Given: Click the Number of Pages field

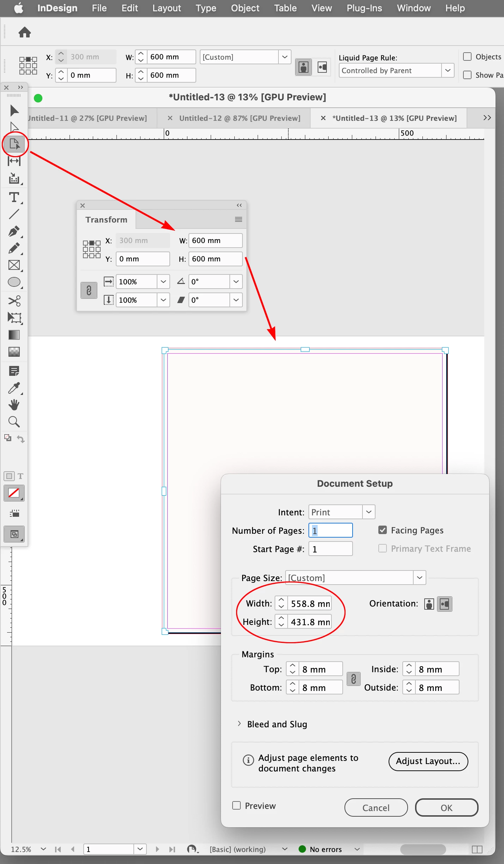Looking at the screenshot, I should 330,530.
